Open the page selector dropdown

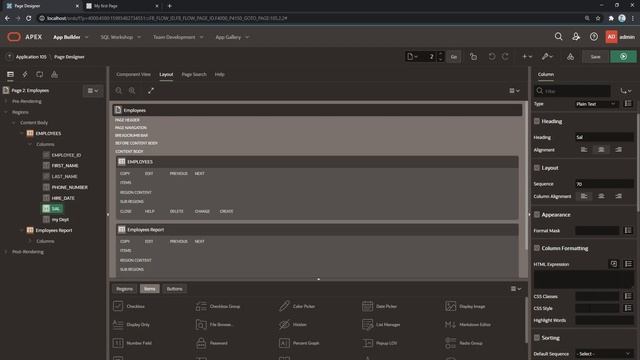[413, 57]
